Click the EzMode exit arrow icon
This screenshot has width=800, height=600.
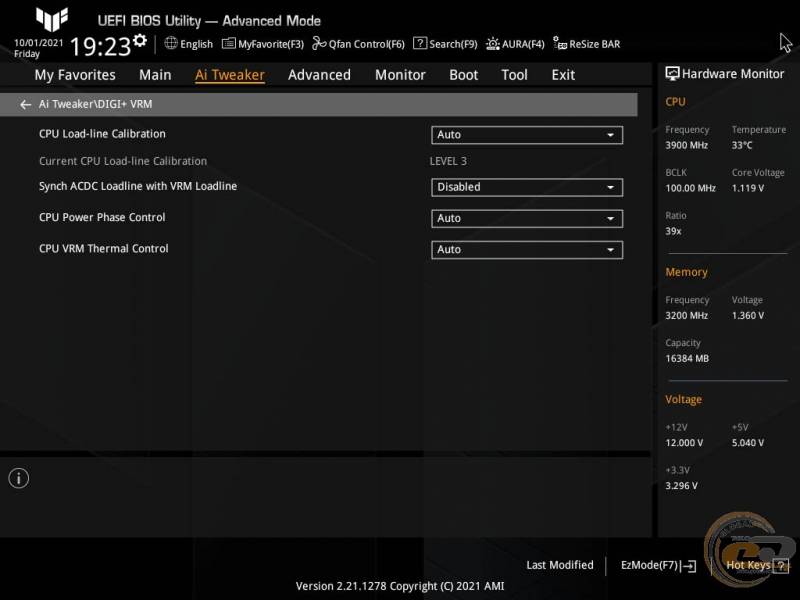689,566
